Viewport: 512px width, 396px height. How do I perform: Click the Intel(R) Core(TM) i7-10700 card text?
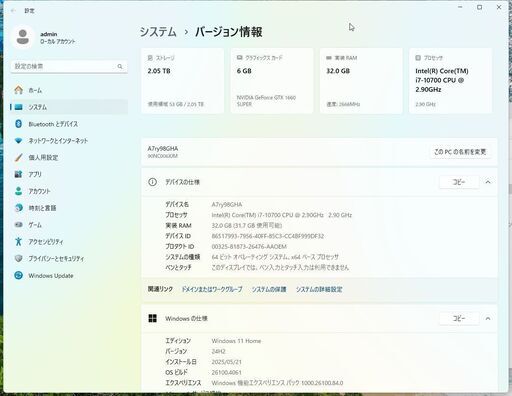tap(442, 80)
